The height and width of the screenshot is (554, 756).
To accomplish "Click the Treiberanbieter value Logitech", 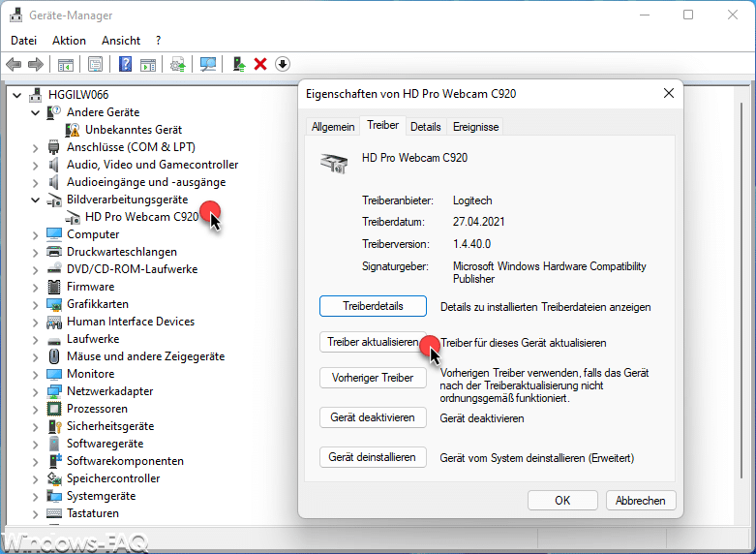I will pos(472,200).
